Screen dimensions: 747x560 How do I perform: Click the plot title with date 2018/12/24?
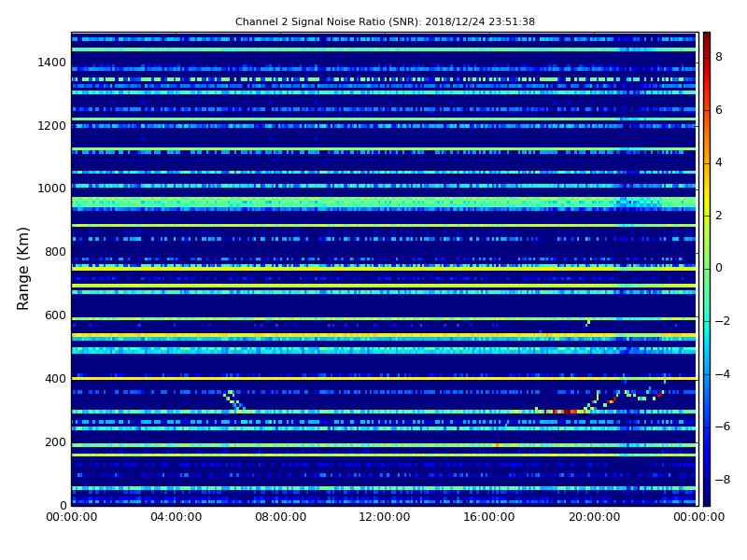[x=385, y=21]
